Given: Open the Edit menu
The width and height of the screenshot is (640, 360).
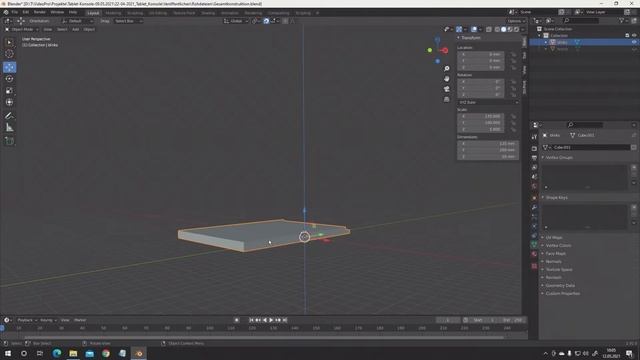Looking at the screenshot, I should pos(26,12).
